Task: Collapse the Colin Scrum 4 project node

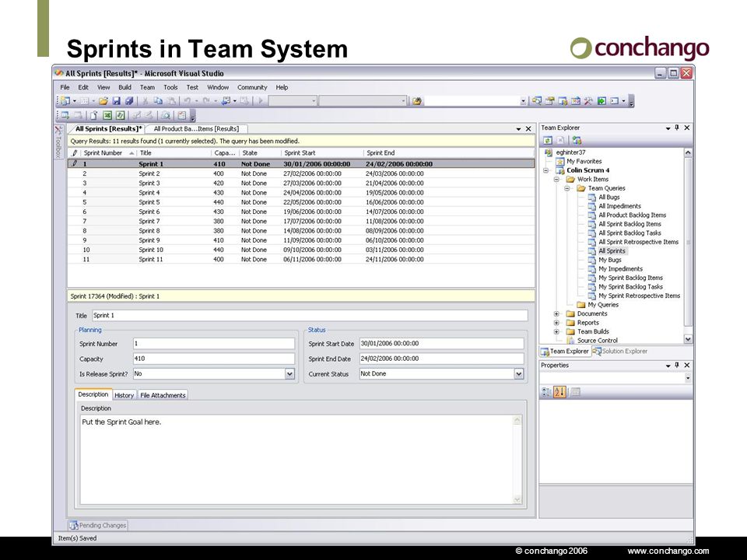Action: (x=546, y=170)
